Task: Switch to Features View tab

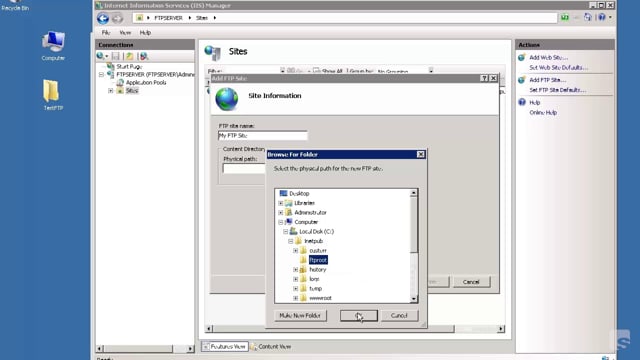Action: [x=224, y=347]
